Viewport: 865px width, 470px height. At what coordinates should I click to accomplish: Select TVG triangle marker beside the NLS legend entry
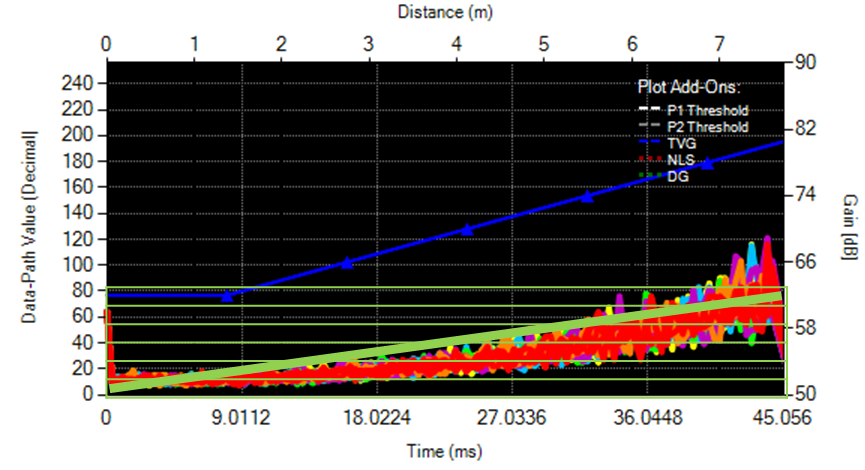(x=707, y=163)
